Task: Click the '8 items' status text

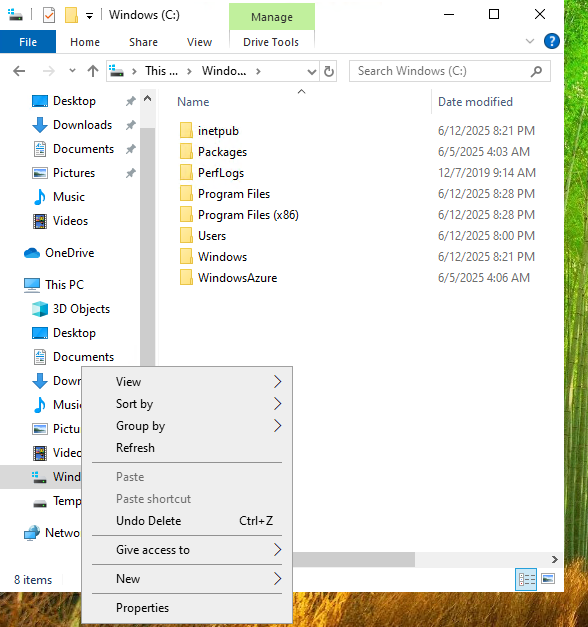Action: 33,580
